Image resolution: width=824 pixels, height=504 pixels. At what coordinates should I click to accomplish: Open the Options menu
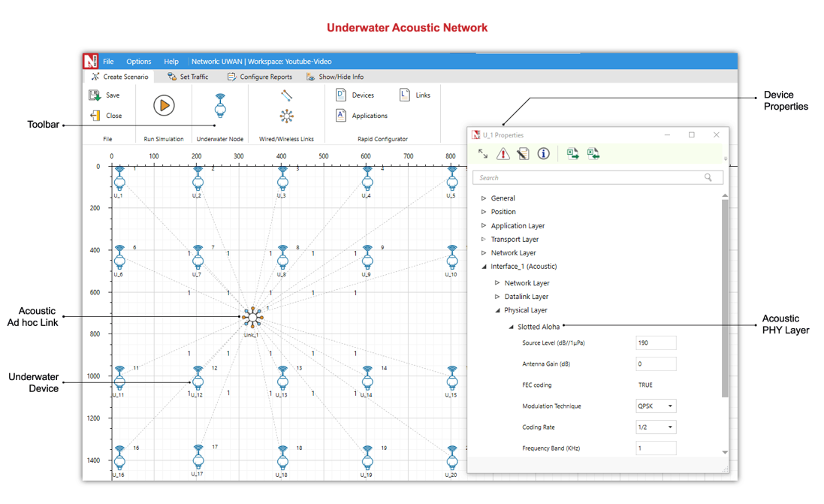(x=138, y=62)
